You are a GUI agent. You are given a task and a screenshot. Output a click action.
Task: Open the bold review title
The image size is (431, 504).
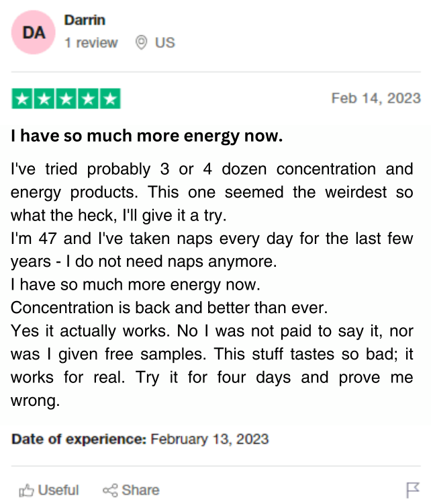pos(146,136)
